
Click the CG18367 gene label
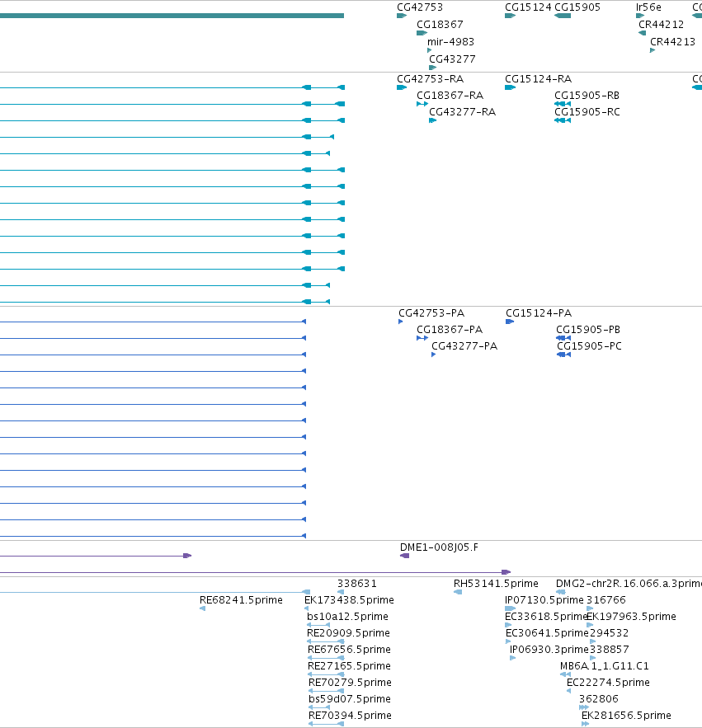tap(440, 25)
